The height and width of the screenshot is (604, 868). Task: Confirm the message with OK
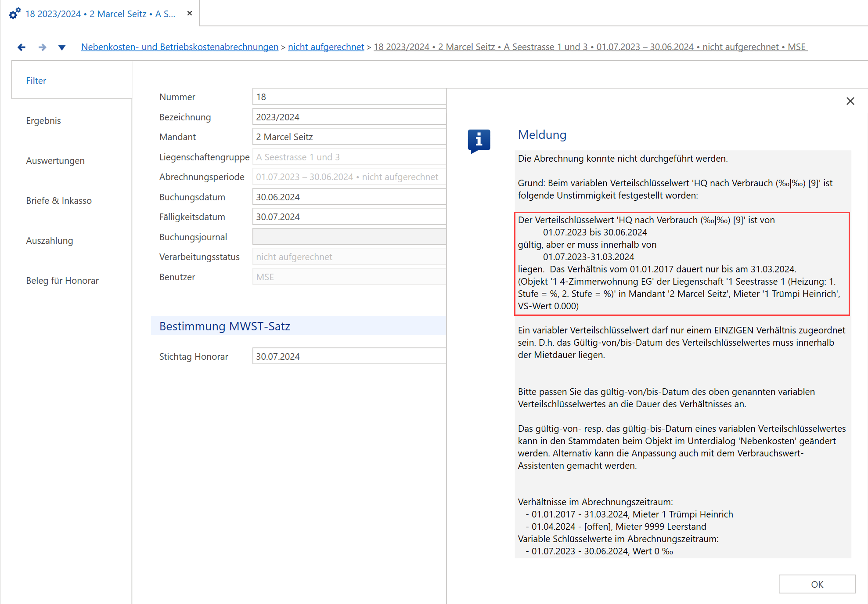point(817,584)
